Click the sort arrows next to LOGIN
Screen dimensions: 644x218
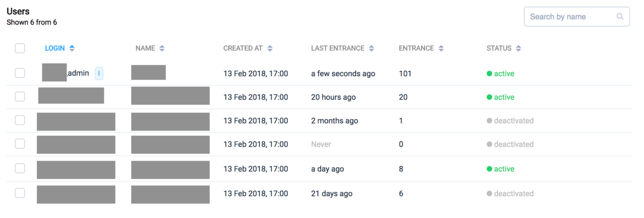[72, 48]
